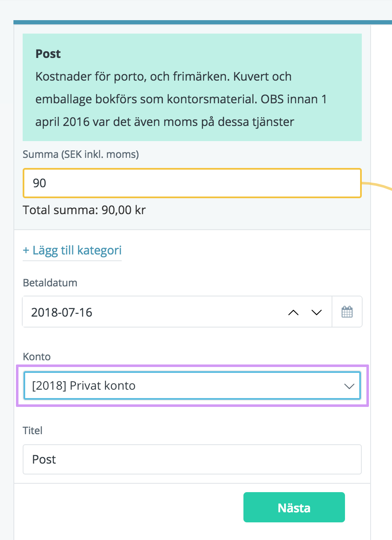The image size is (392, 540).
Task: Select the '[2018] Privat konto' combo box text
Action: pos(84,386)
